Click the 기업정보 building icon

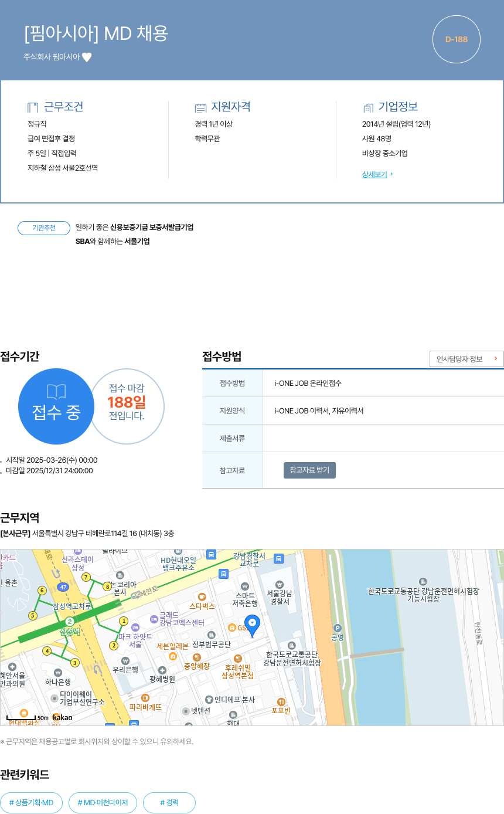click(368, 108)
